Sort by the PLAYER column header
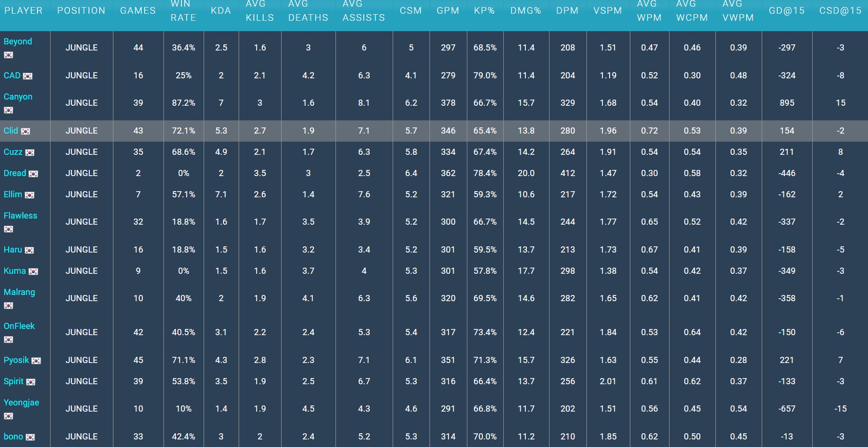This screenshot has height=447, width=868. point(24,10)
